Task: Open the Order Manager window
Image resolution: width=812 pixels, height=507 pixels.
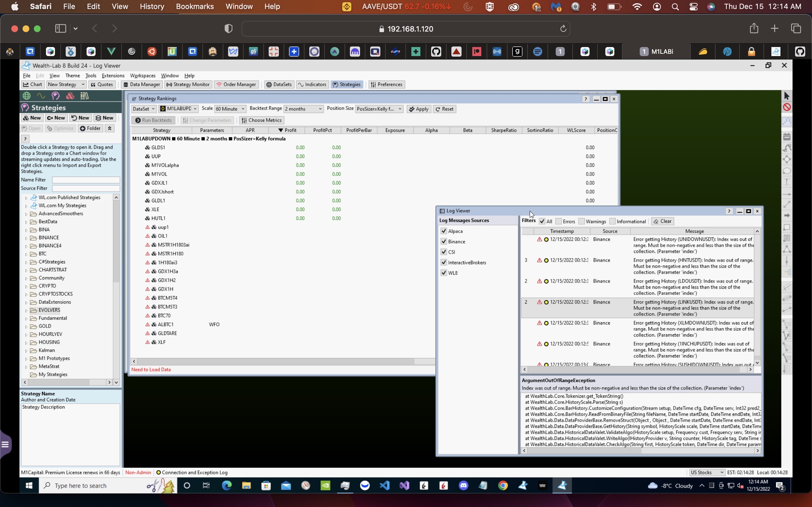Action: click(x=236, y=84)
